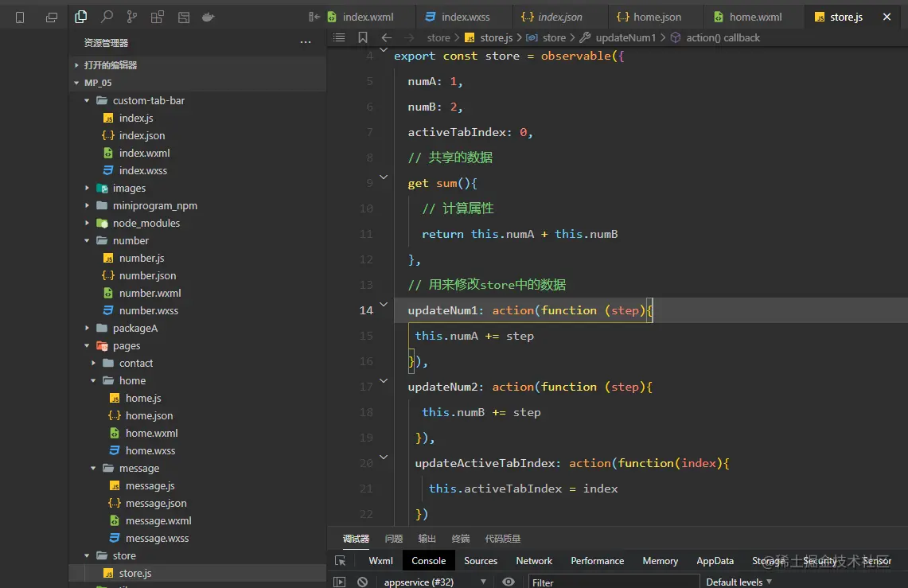908x588 pixels.
Task: Switch to the Performance debugger tab
Action: [597, 561]
